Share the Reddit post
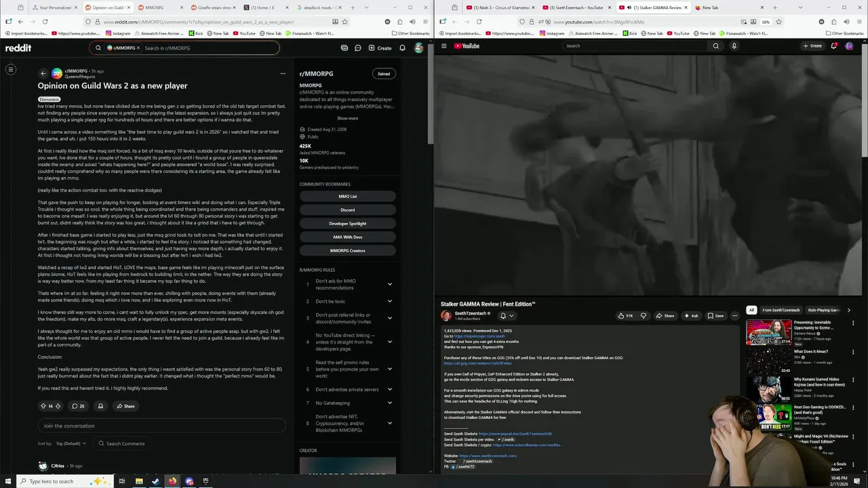Screen dimensions: 868x488 pos(125,406)
